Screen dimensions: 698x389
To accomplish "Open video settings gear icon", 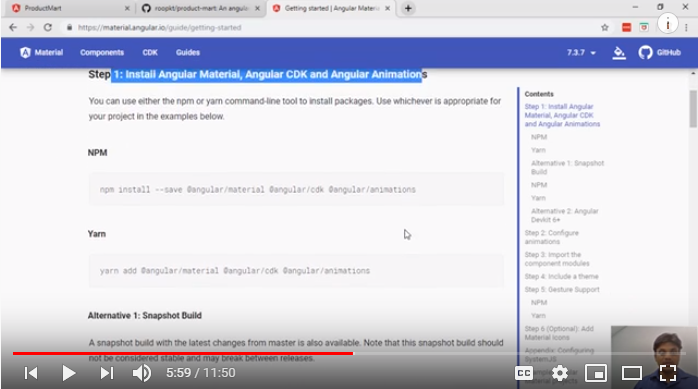I will [x=560, y=373].
